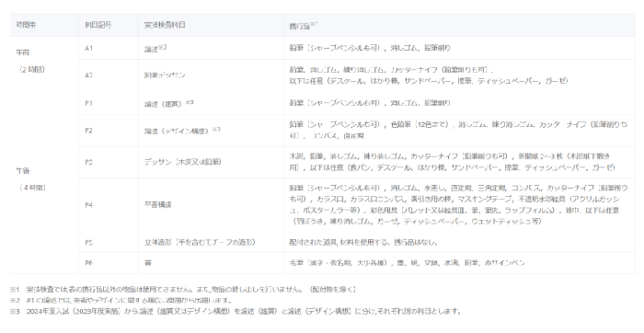This screenshot has width=644, height=333.
Task: Click the P6 items starting 毛筆（漢字・仮名用
Action: pyautogui.click(x=407, y=263)
